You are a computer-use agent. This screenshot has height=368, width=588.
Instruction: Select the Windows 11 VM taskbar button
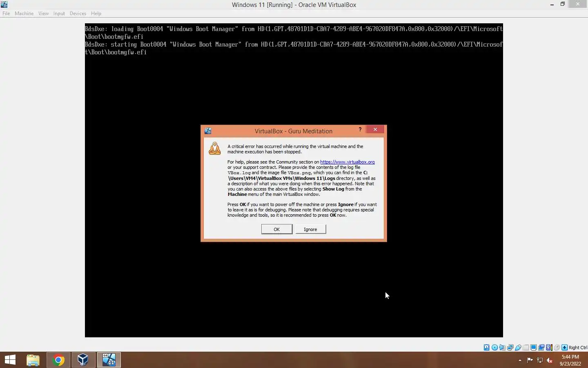[109, 360]
